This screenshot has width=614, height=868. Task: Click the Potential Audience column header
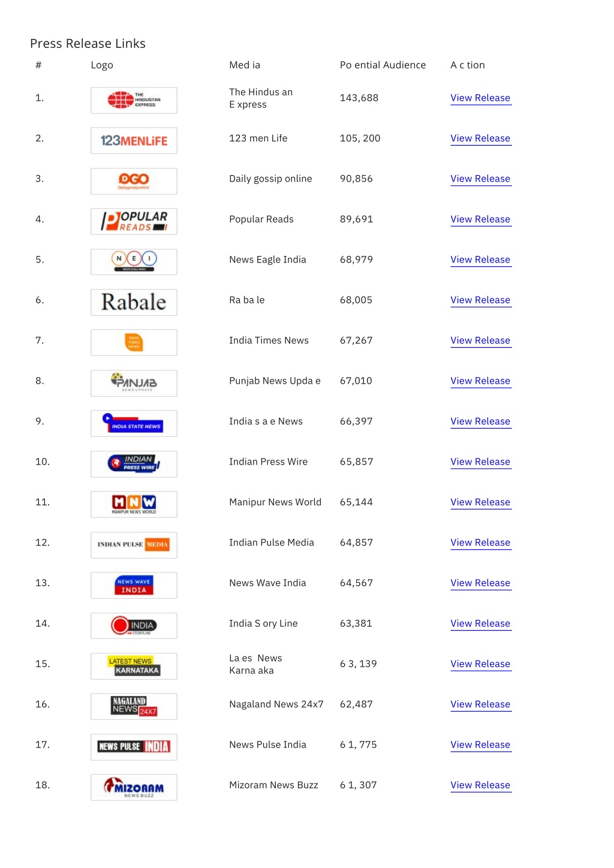383,65
